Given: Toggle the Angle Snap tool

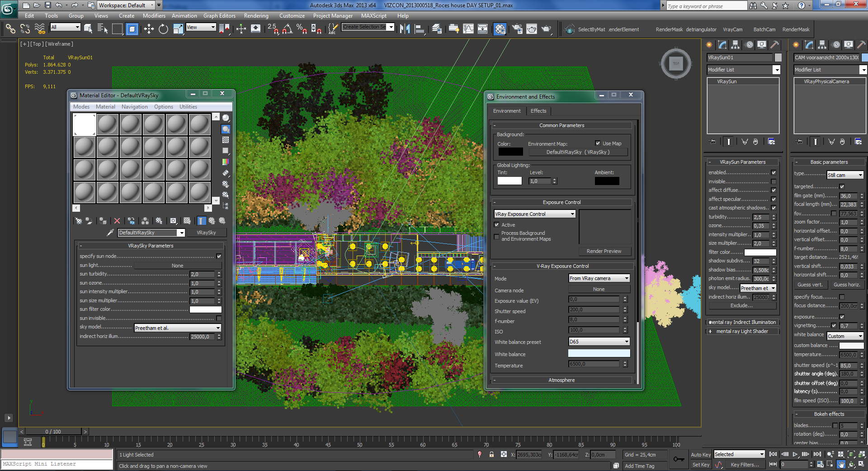Looking at the screenshot, I should click(x=287, y=29).
